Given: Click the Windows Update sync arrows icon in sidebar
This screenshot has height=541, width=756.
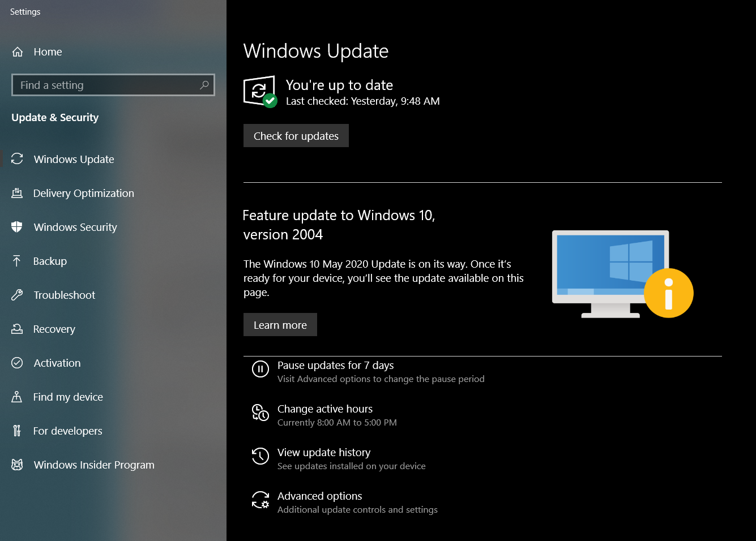Looking at the screenshot, I should coord(17,159).
